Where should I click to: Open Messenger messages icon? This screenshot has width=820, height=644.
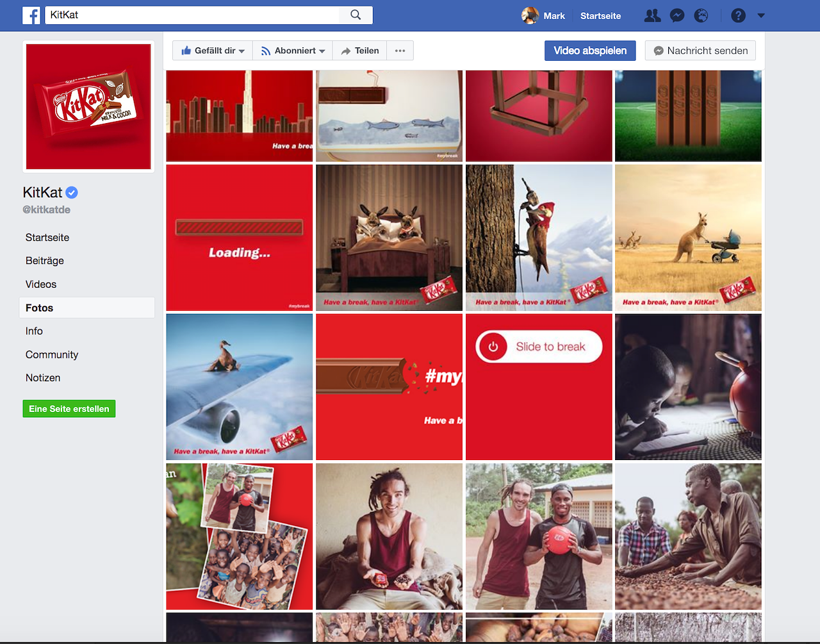coord(677,15)
